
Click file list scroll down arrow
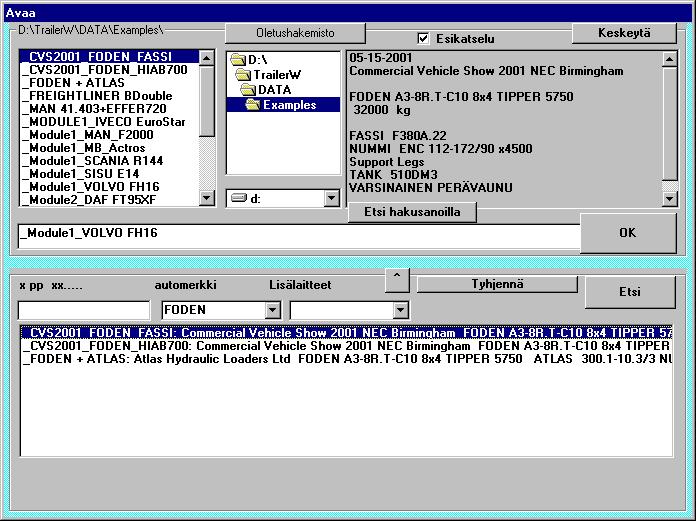point(207,198)
